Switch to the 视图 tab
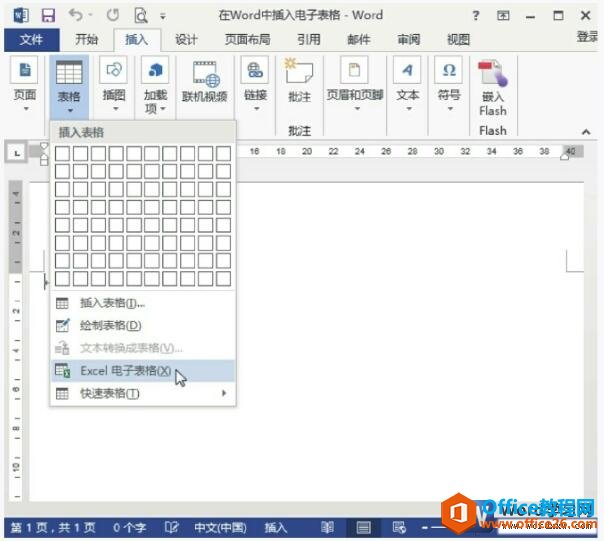 458,39
